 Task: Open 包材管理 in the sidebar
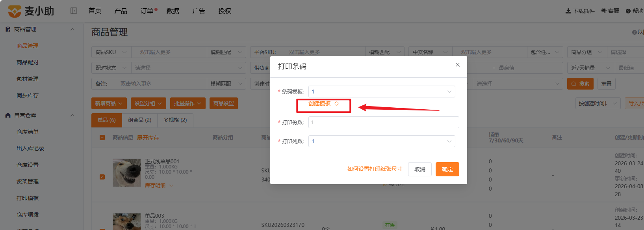28,79
